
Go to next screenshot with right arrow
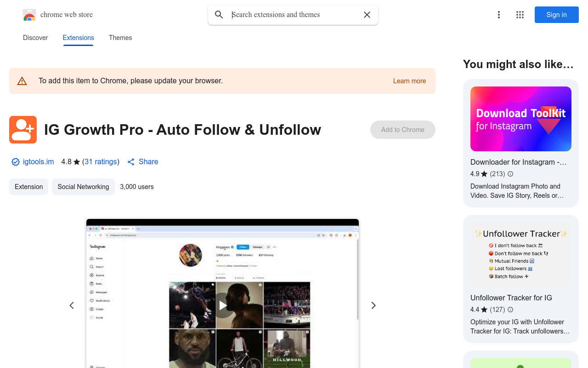[x=373, y=305]
